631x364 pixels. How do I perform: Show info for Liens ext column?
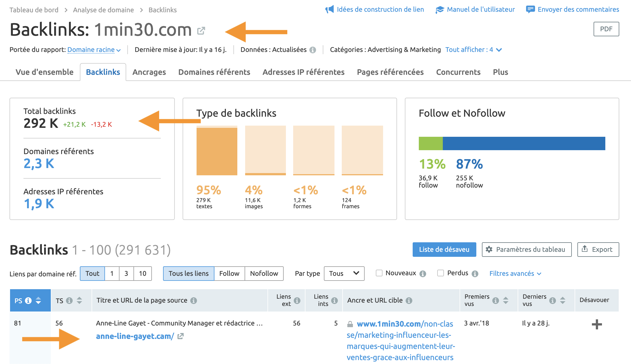point(297,301)
